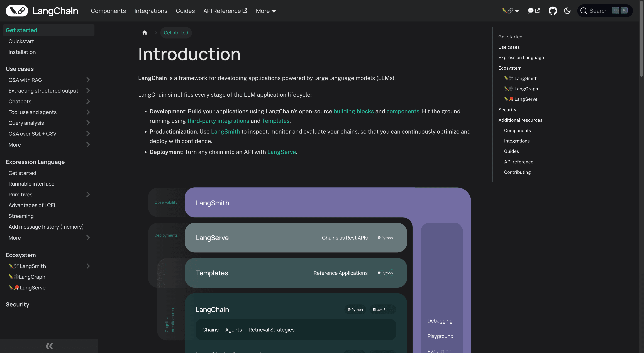Expand More under Use cases

88,145
